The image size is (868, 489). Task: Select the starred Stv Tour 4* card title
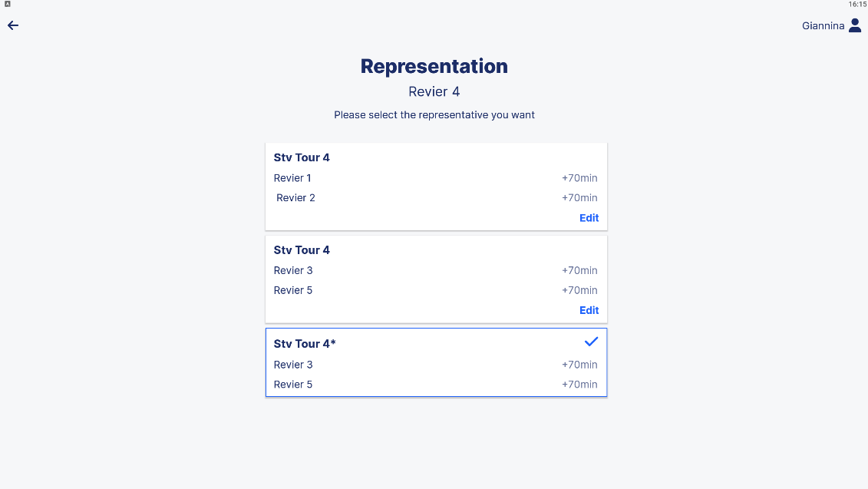click(305, 344)
